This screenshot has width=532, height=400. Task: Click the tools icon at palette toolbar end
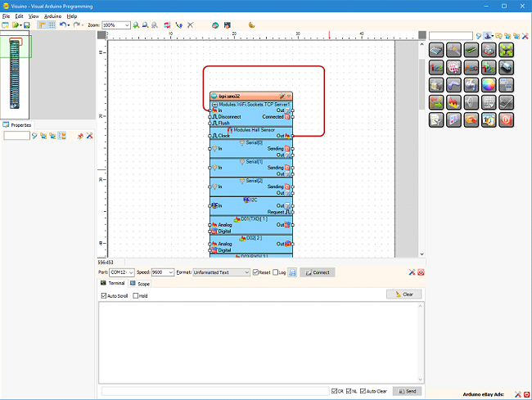[525, 36]
